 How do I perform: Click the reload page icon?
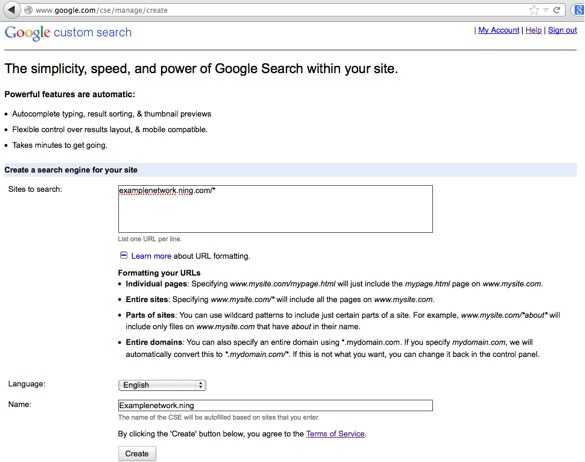[x=557, y=10]
